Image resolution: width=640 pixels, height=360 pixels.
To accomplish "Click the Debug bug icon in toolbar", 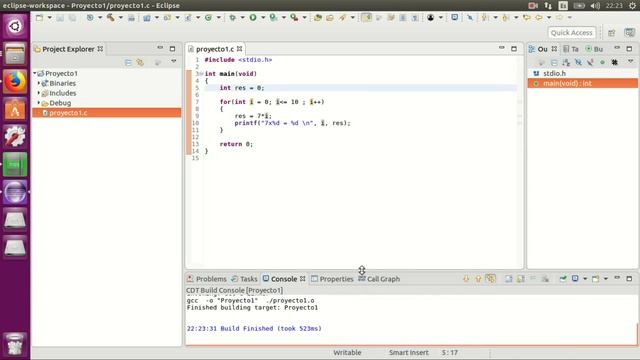I will (x=233, y=18).
